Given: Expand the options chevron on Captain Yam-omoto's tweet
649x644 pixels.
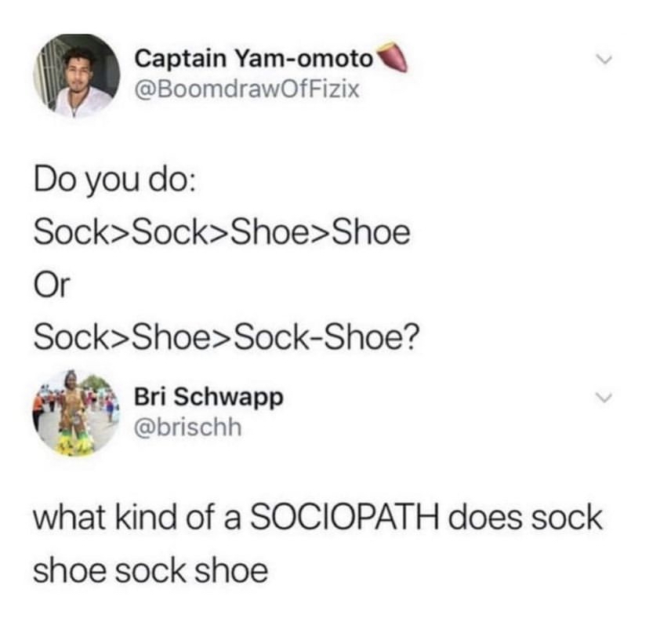Looking at the screenshot, I should (604, 60).
